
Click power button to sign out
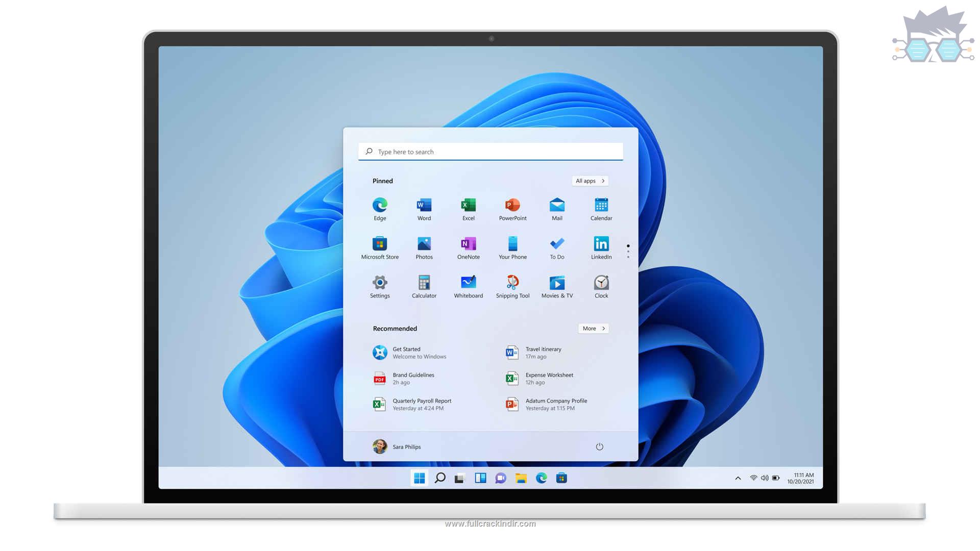[599, 447]
